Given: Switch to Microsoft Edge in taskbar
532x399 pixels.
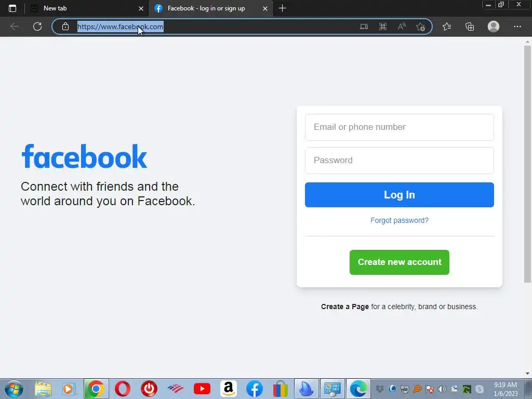Looking at the screenshot, I should pos(358,389).
